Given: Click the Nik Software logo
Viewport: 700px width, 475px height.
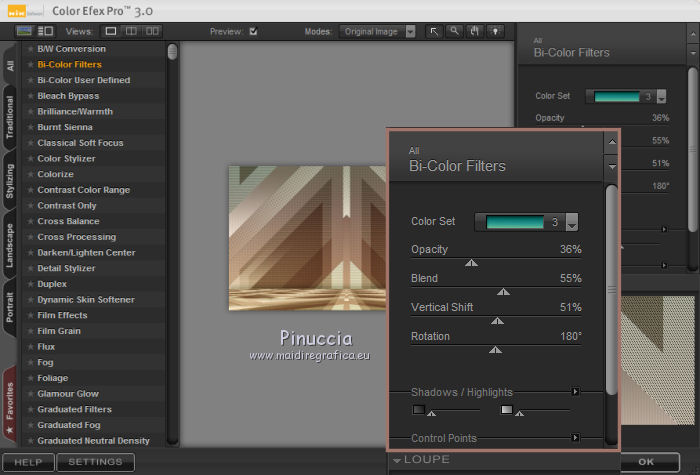Looking at the screenshot, I should tap(17, 12).
